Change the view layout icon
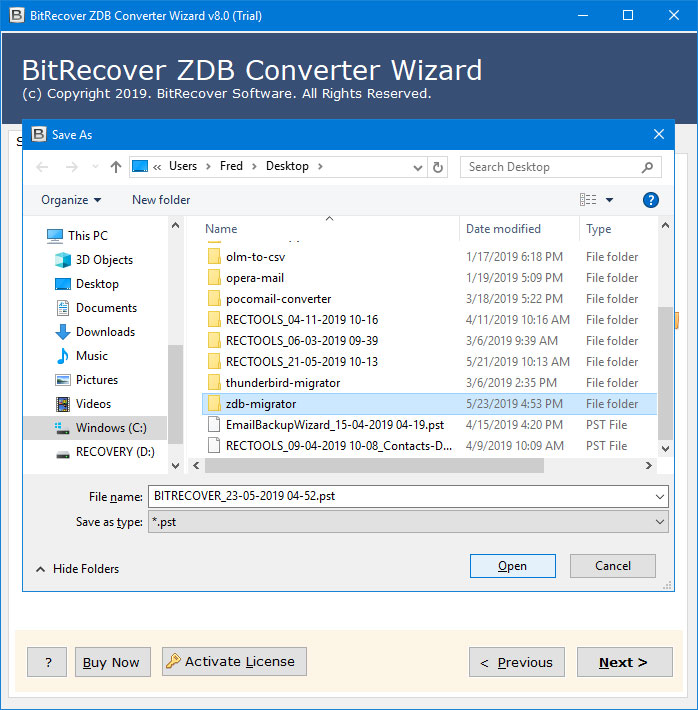698x710 pixels. 588,200
